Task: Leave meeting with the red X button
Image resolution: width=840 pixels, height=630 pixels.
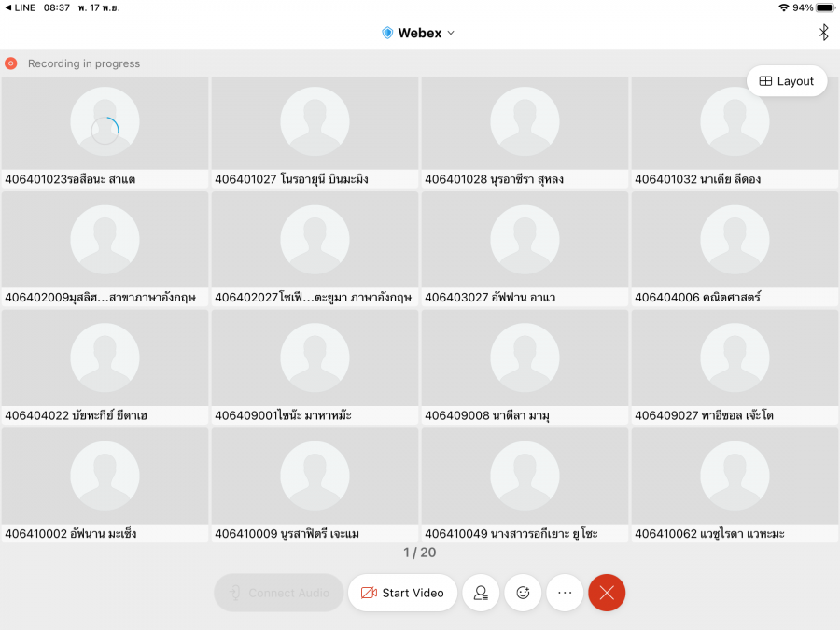Action: click(x=607, y=593)
